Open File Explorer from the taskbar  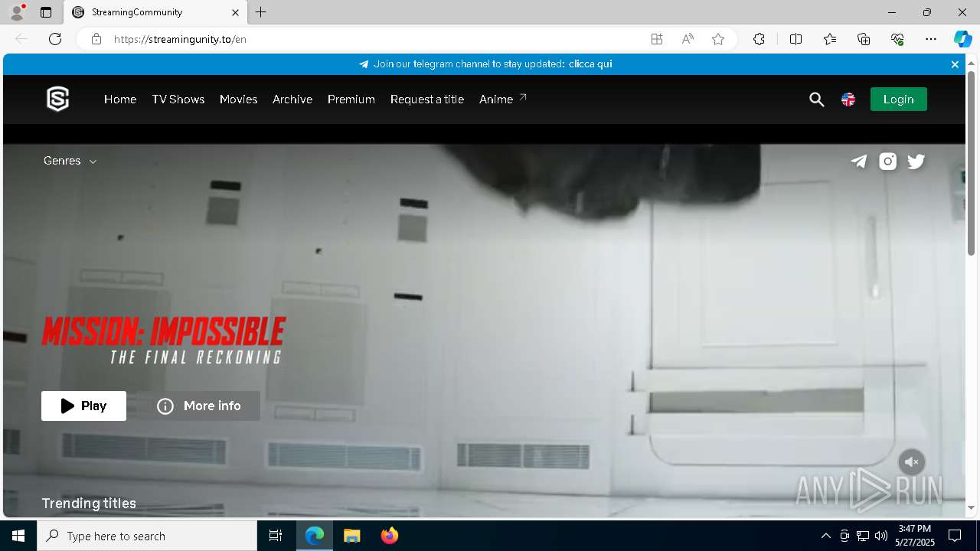click(x=352, y=536)
